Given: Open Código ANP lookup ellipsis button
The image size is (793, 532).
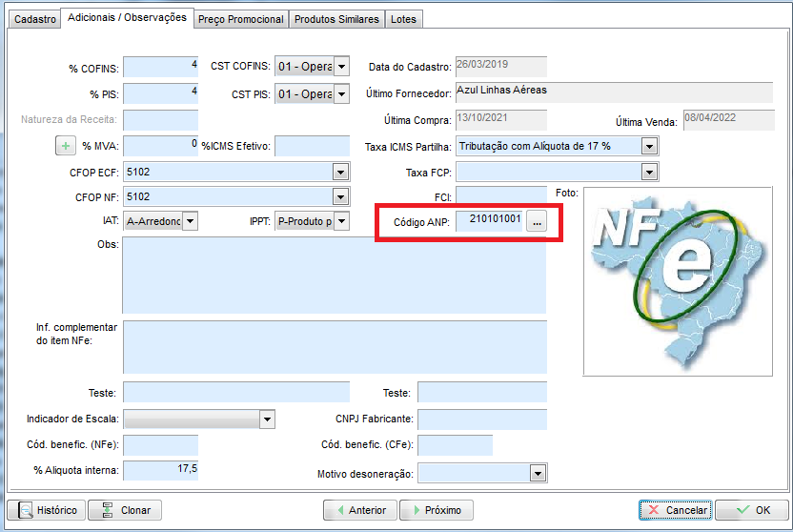Looking at the screenshot, I should click(537, 221).
